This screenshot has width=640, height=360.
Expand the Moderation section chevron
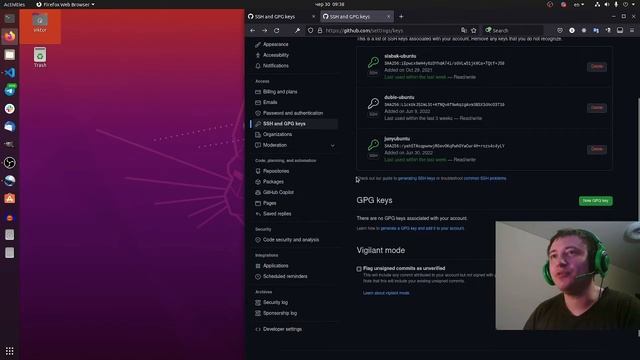click(x=333, y=146)
